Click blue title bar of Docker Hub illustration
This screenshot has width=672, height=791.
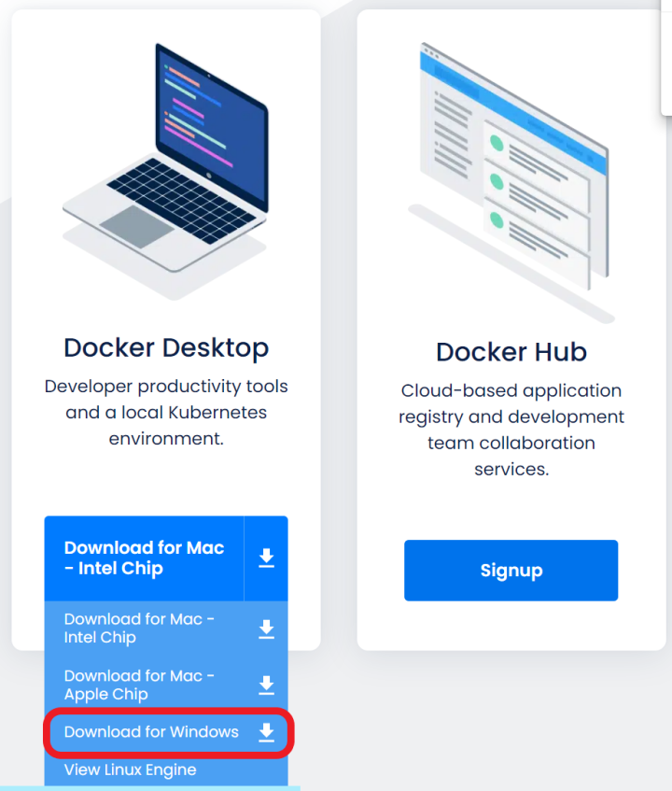513,74
